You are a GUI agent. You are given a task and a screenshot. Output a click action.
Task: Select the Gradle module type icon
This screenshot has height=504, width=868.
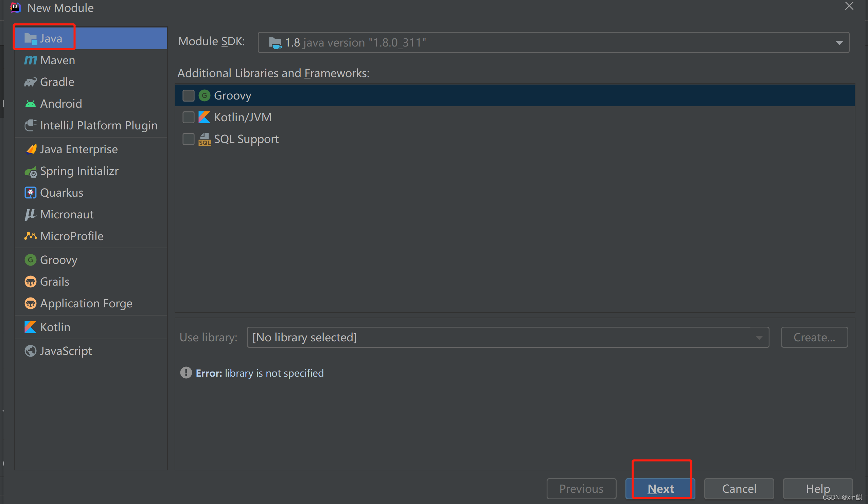click(30, 82)
